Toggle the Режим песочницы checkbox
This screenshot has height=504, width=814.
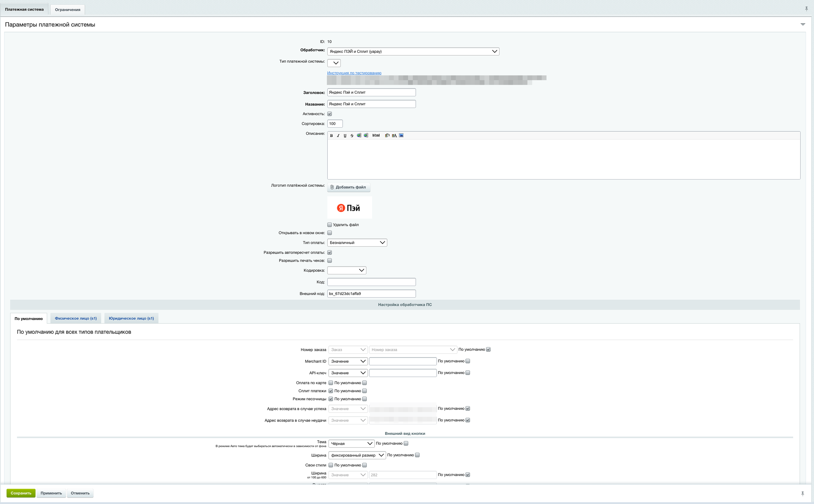click(331, 399)
